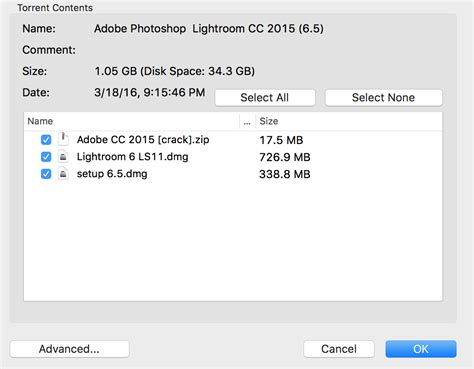The height and width of the screenshot is (369, 474).
Task: Click the Lightroom 6 LS11.dmg disk image icon
Action: tap(63, 156)
